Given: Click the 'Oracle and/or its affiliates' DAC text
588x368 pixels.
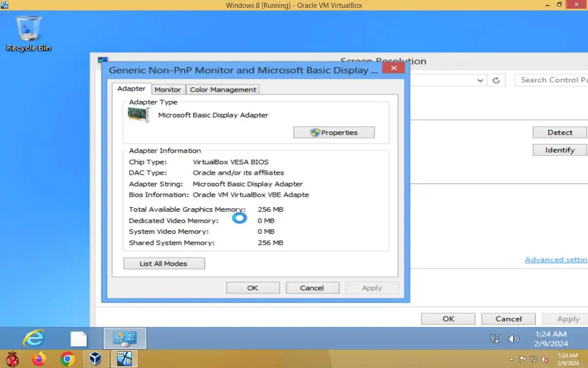Looking at the screenshot, I should 238,173.
